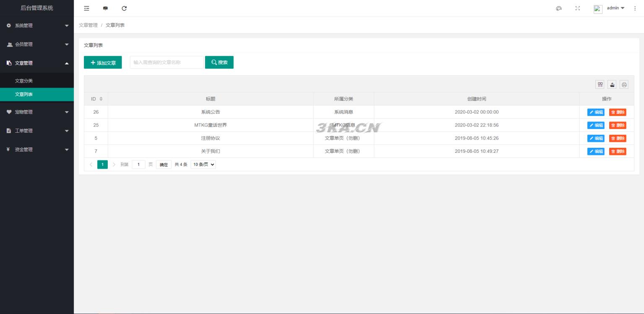Image resolution: width=644 pixels, height=314 pixels.
Task: Click the 后台管理系统 logo title
Action: [37, 8]
